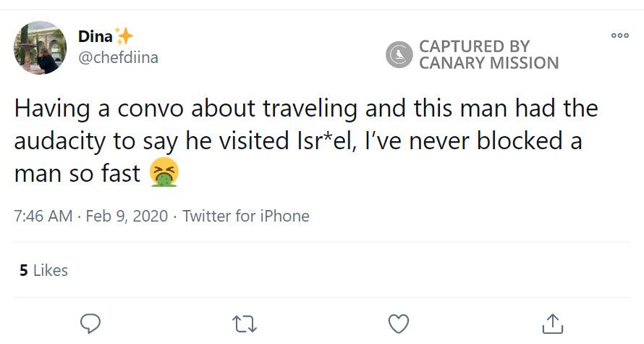
Task: Click the nauseated face emoji in tweet
Action: 164,174
